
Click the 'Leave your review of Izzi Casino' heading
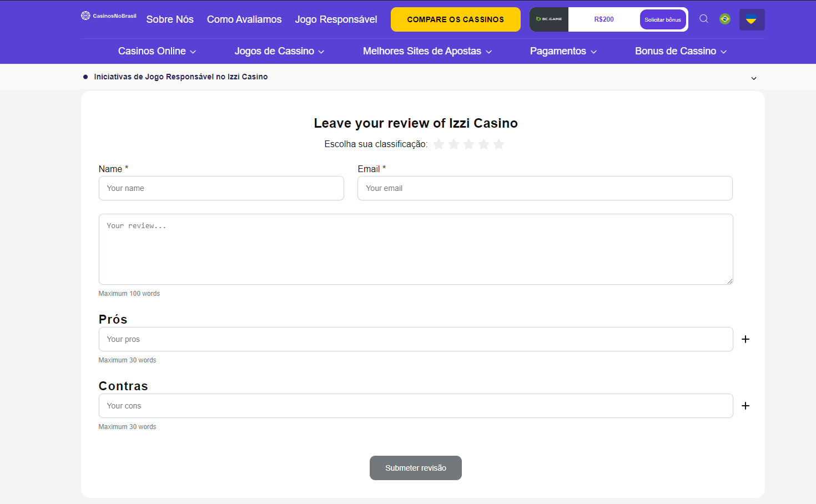click(416, 123)
